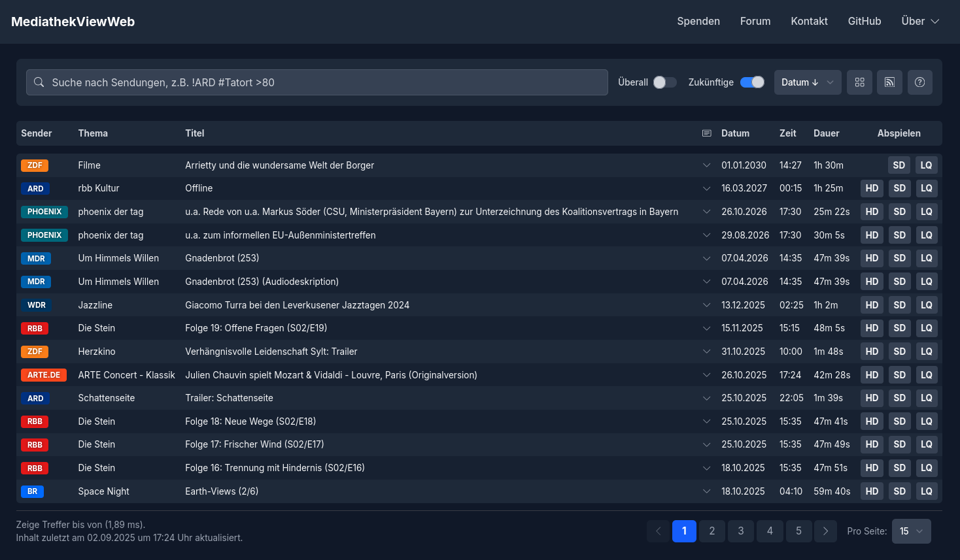Switch to grid view icon
This screenshot has height=560, width=960.
pyautogui.click(x=859, y=82)
